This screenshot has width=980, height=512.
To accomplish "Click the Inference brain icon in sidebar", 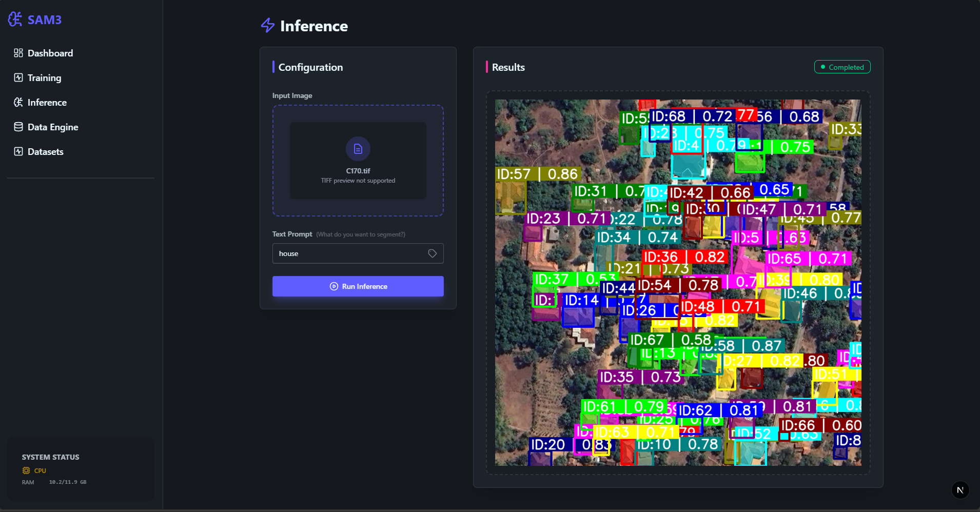I will [18, 103].
